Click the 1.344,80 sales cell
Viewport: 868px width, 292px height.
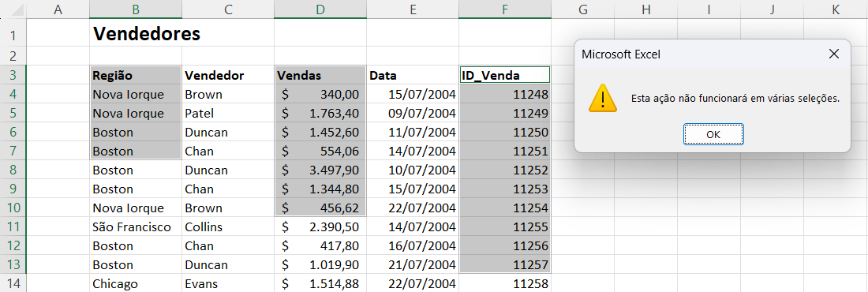(320, 189)
